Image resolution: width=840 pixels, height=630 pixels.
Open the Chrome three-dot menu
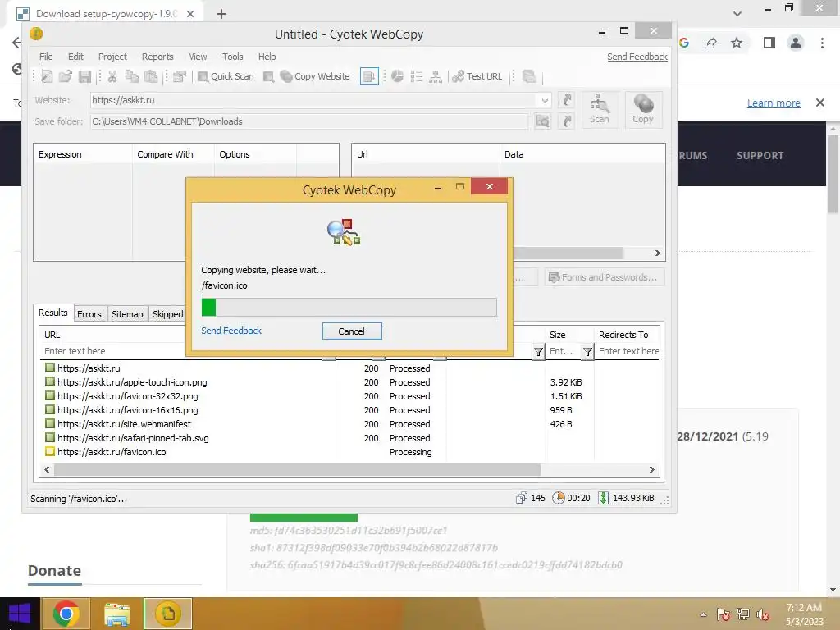822,43
